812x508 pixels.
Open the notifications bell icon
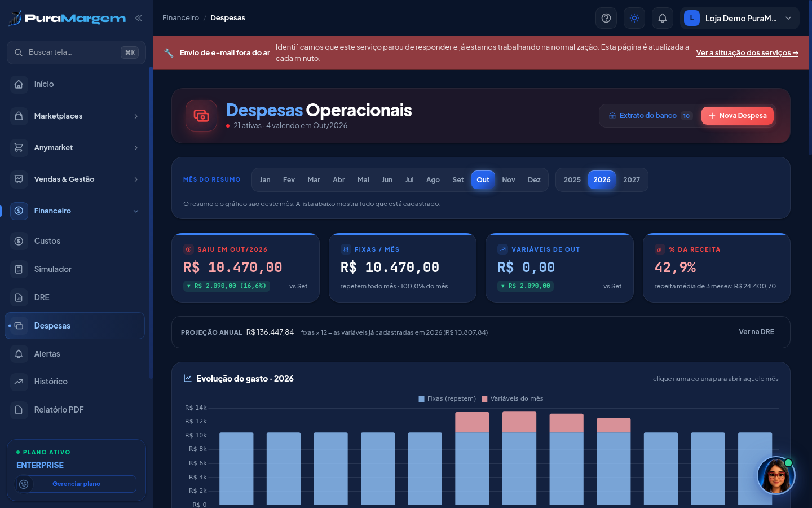(663, 18)
